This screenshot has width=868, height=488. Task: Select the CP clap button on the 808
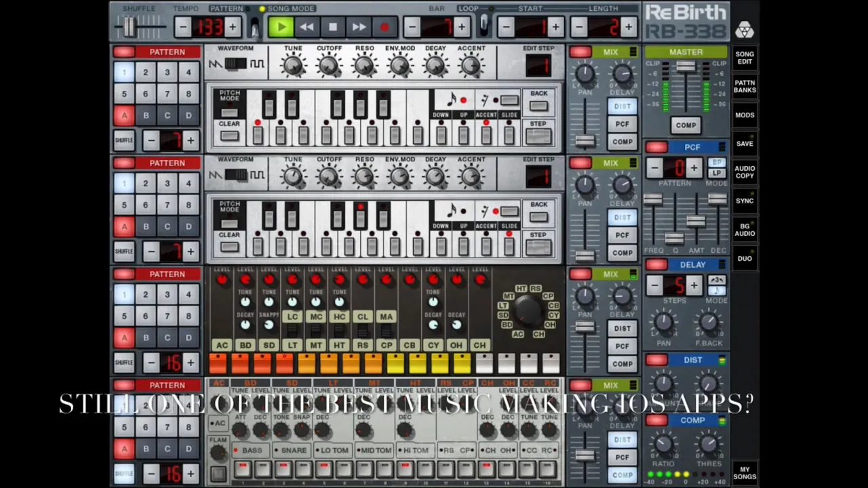coord(386,345)
